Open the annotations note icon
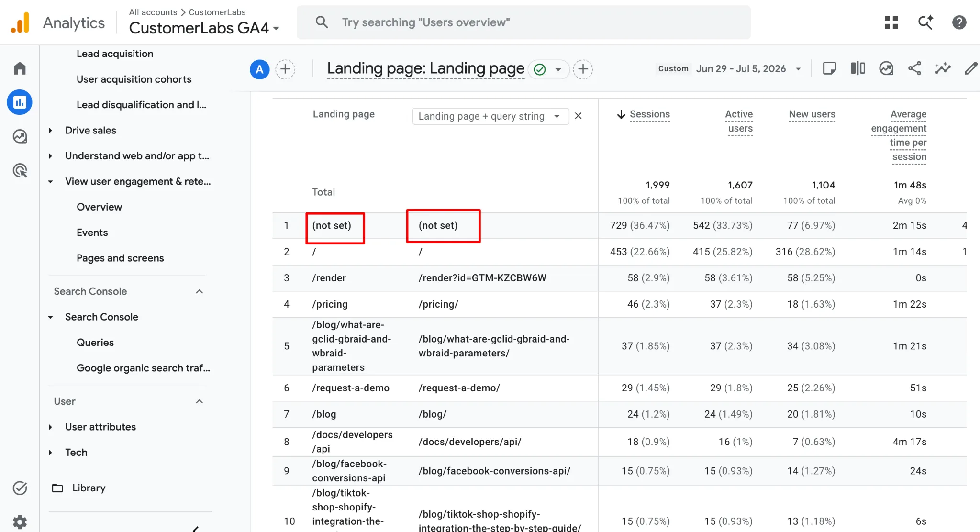 (x=829, y=68)
